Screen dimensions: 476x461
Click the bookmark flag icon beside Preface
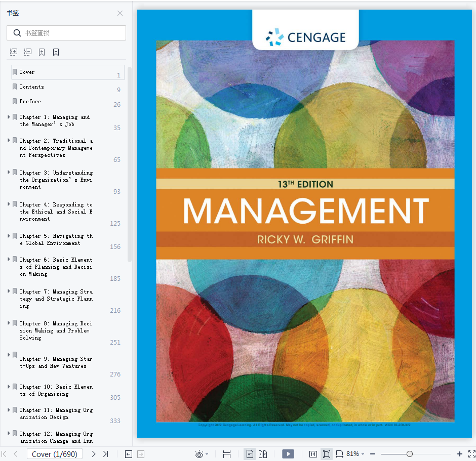pos(15,101)
